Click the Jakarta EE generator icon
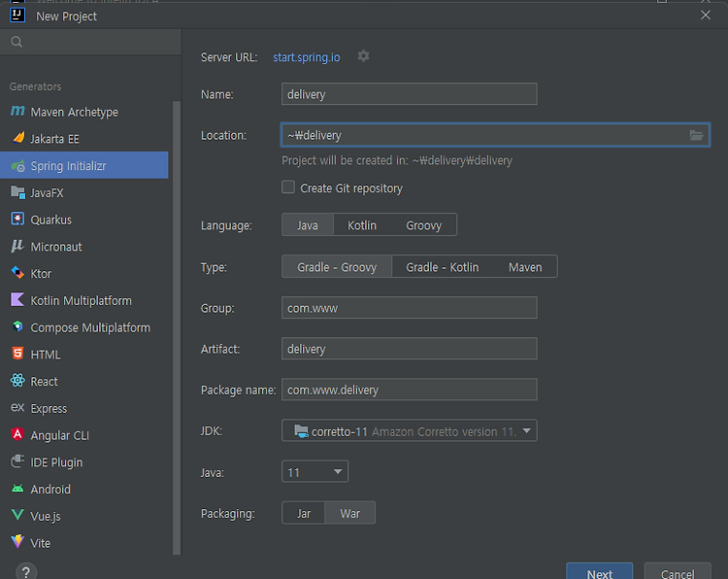Viewport: 728px width, 579px height. [18, 138]
